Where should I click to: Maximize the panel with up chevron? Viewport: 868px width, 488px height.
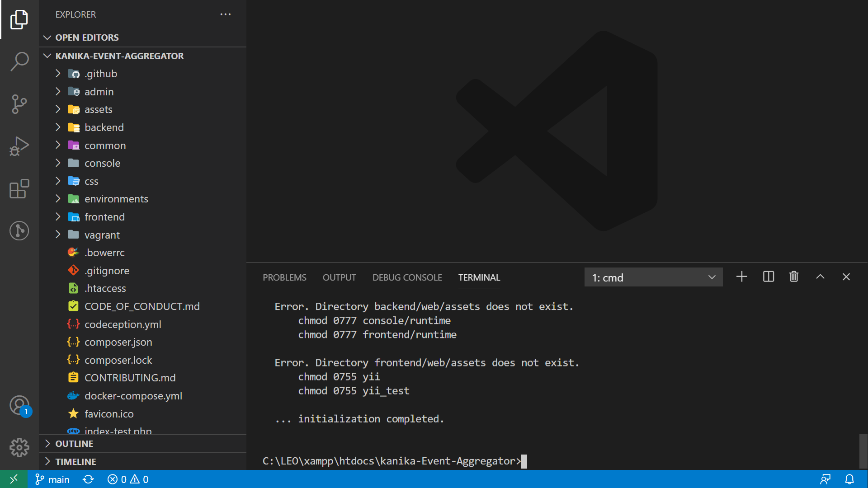click(x=820, y=277)
